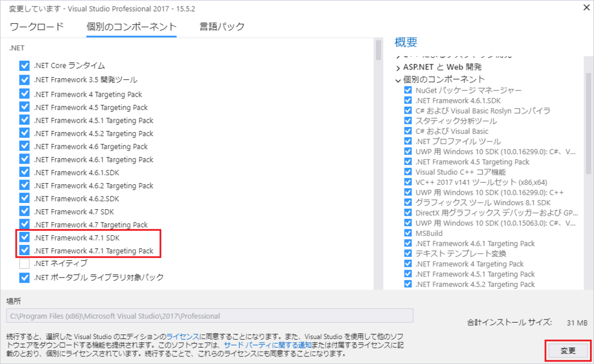Toggle VC++ 2017 v141 ツールセット (x86,x64)
The height and width of the screenshot is (364, 594).
tap(408, 183)
